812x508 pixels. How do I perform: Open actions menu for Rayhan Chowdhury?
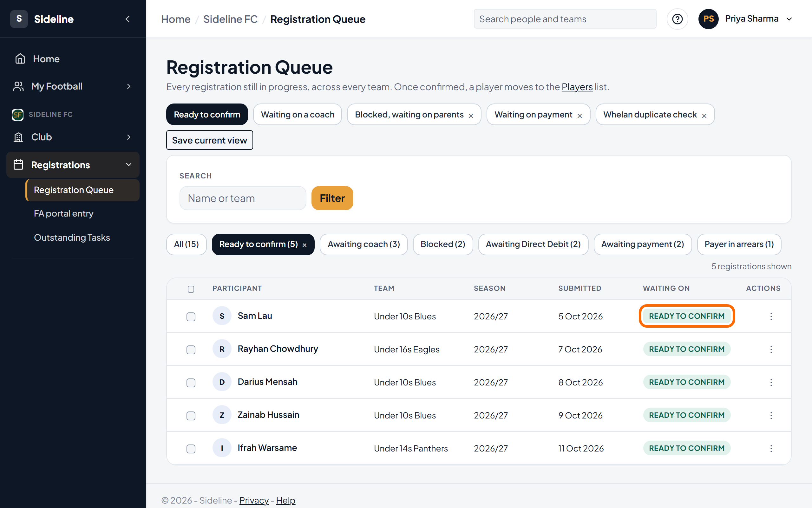point(771,350)
